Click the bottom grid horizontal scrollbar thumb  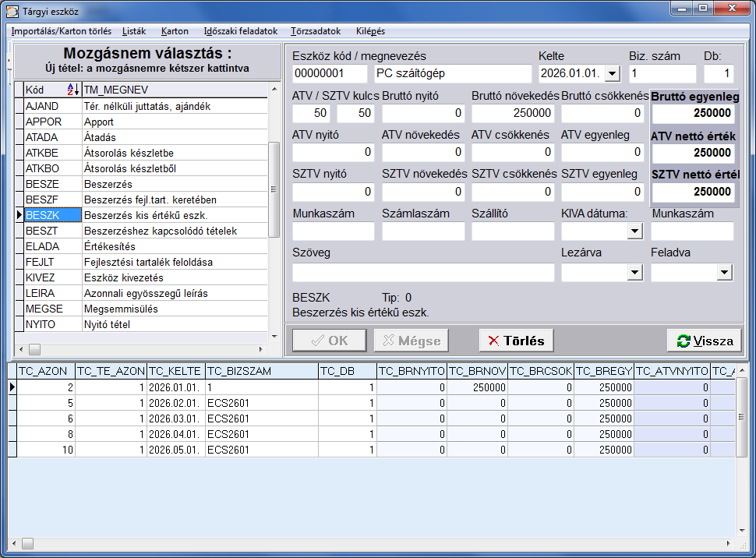click(x=28, y=543)
